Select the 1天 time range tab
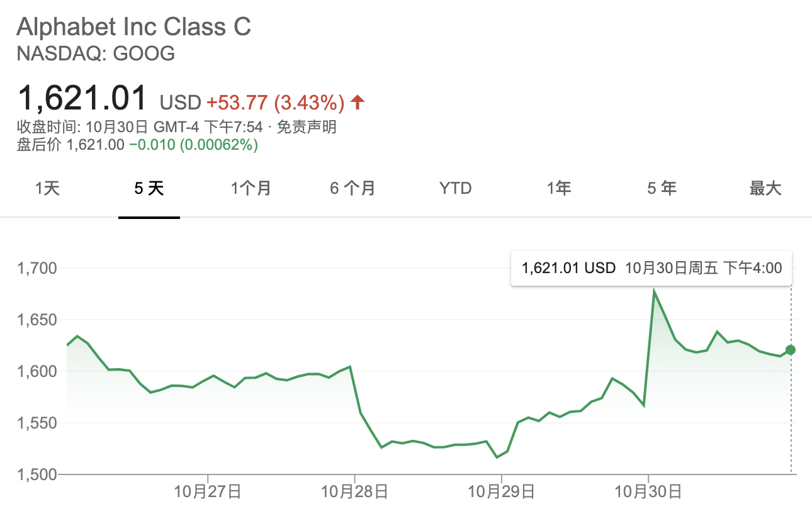812x516 pixels. coord(47,188)
